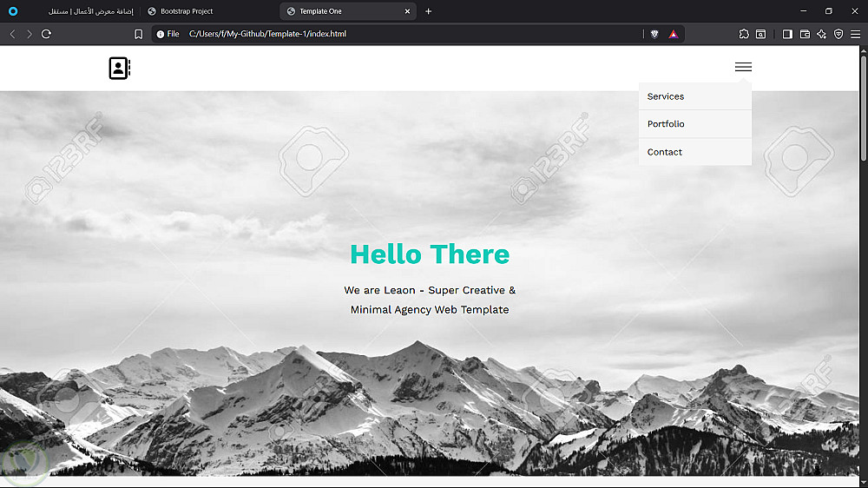Reload the page with the refresh icon

tap(47, 34)
